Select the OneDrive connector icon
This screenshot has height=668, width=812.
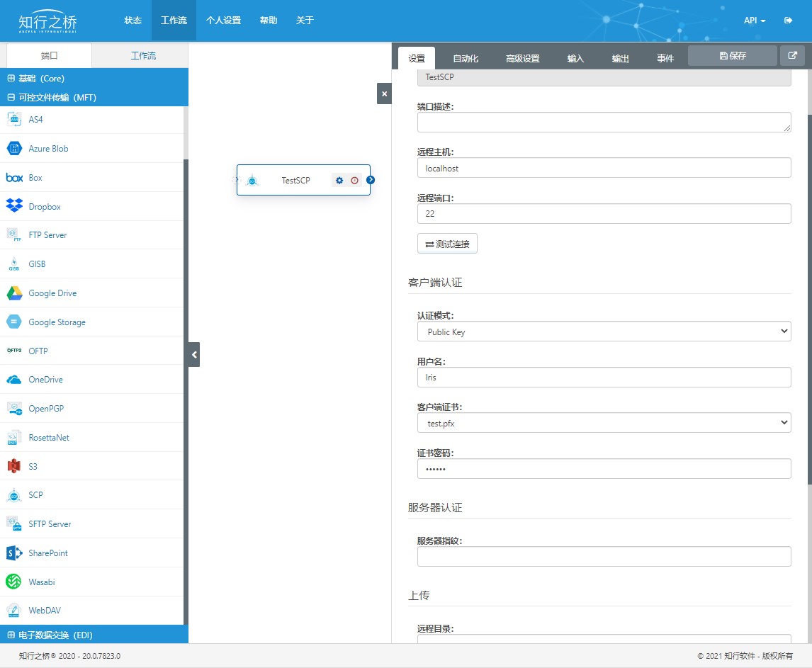14,380
